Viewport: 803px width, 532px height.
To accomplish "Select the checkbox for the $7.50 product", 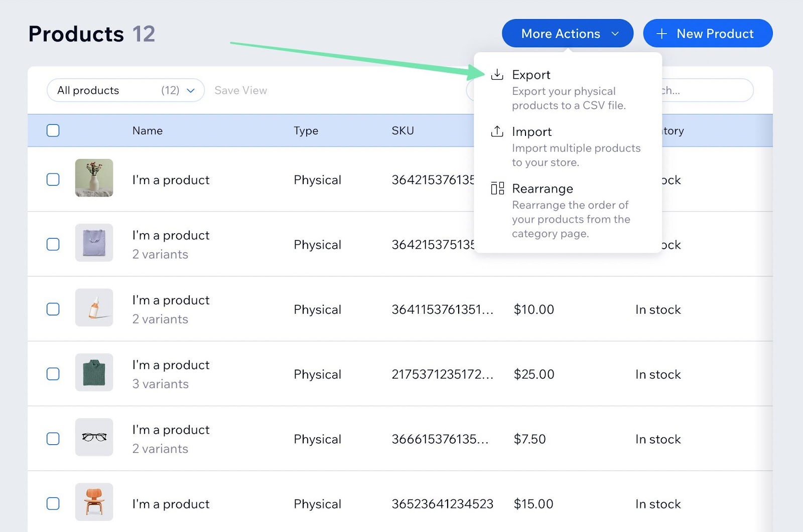I will [53, 439].
